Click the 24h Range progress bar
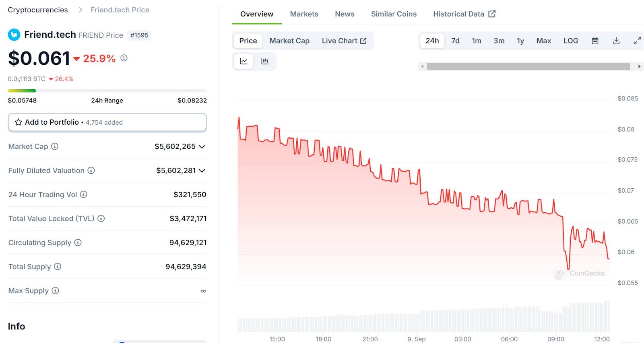Screen dimensions: 644x343 [x=107, y=91]
